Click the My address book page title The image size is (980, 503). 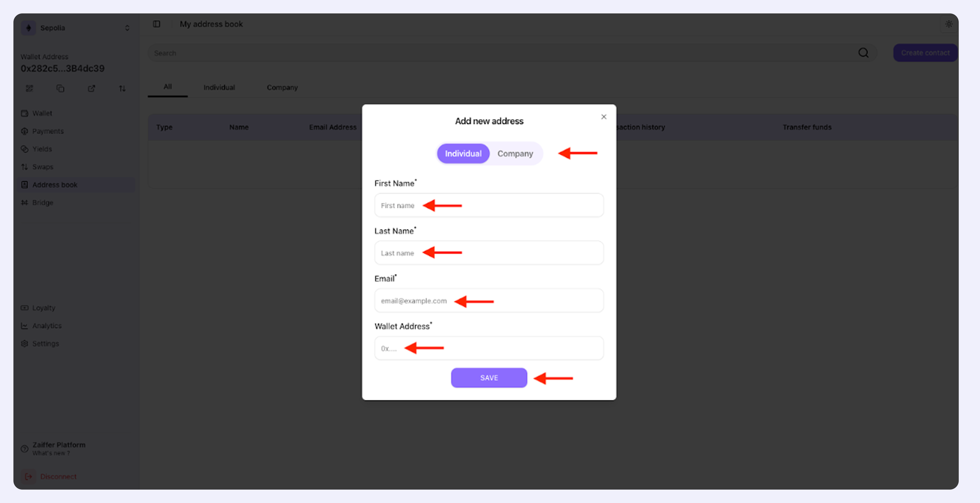click(x=211, y=24)
